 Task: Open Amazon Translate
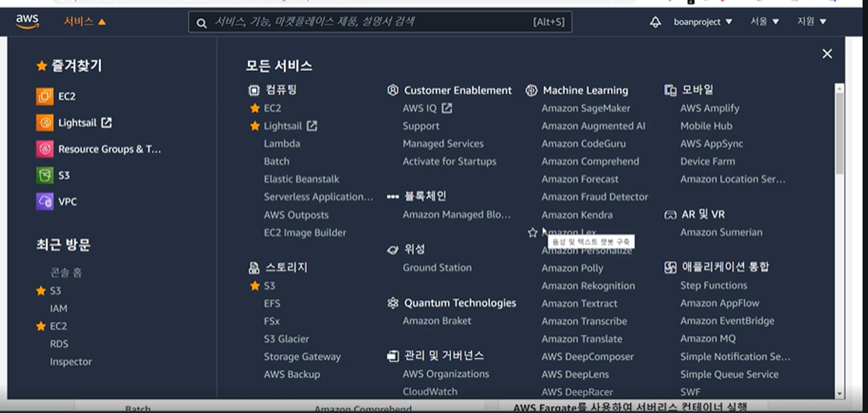581,339
